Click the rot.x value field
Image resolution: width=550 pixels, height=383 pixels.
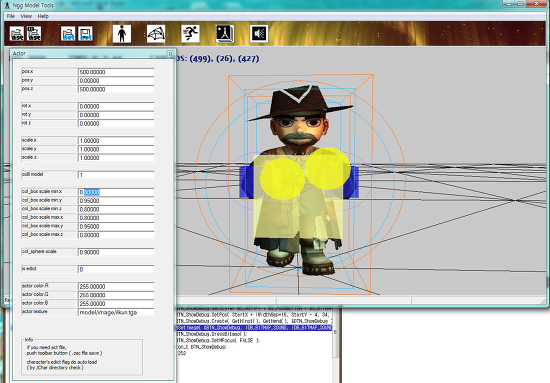(116, 106)
